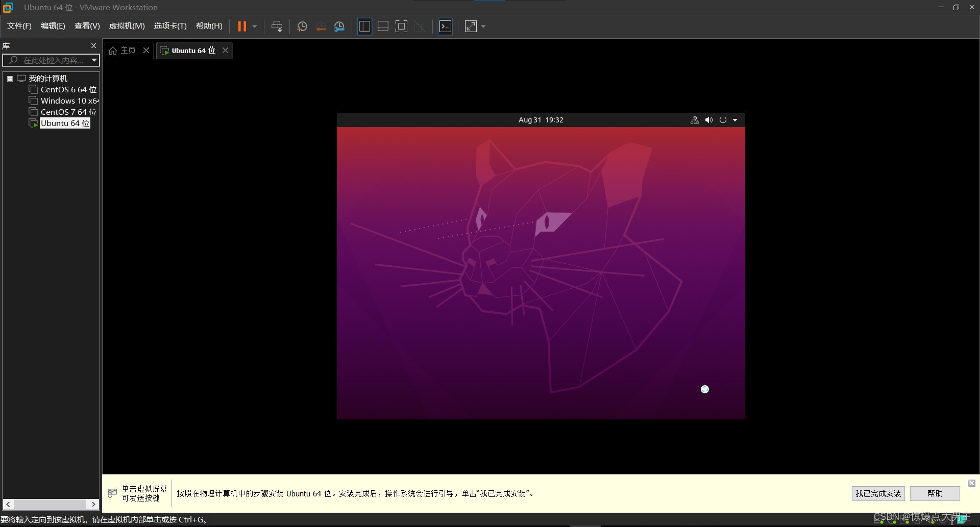
Task: Send Ctrl+Alt+Del to the virtual machine
Action: [277, 26]
